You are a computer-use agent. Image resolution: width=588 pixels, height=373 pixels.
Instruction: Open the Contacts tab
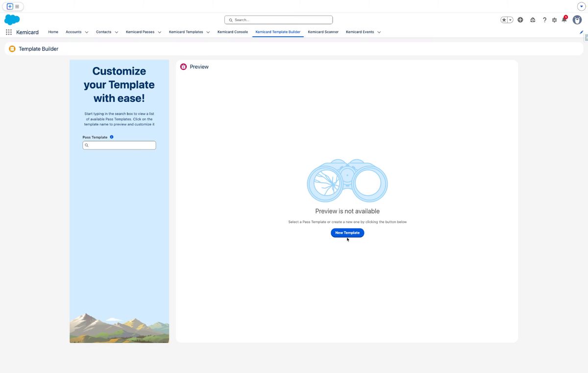coord(103,32)
